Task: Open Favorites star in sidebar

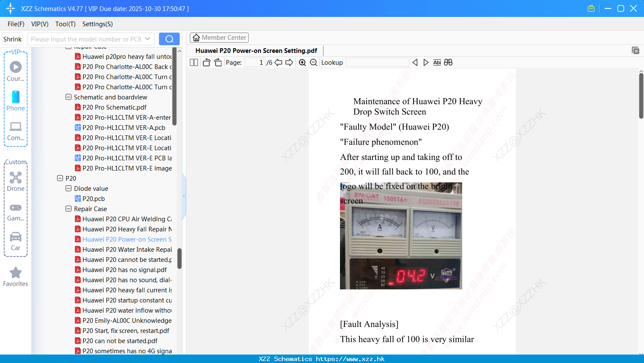Action: click(16, 277)
